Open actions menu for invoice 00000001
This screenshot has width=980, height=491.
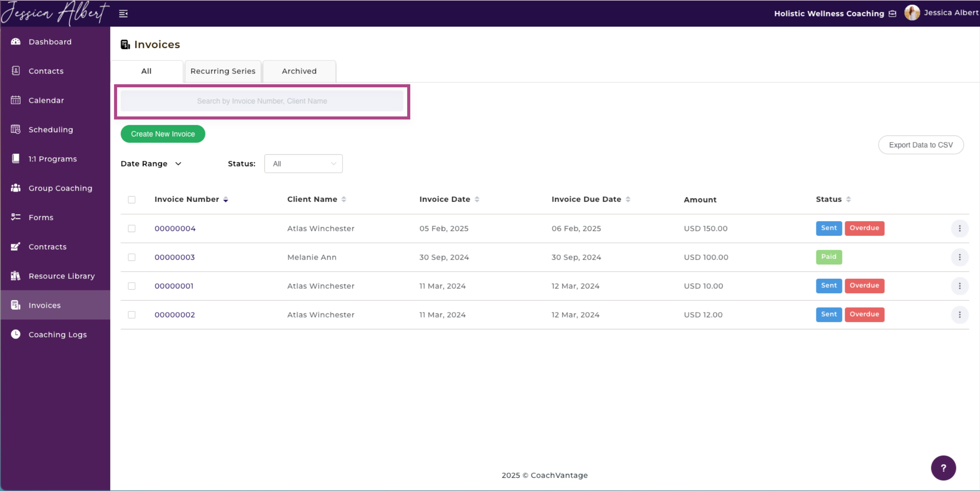[960, 286]
